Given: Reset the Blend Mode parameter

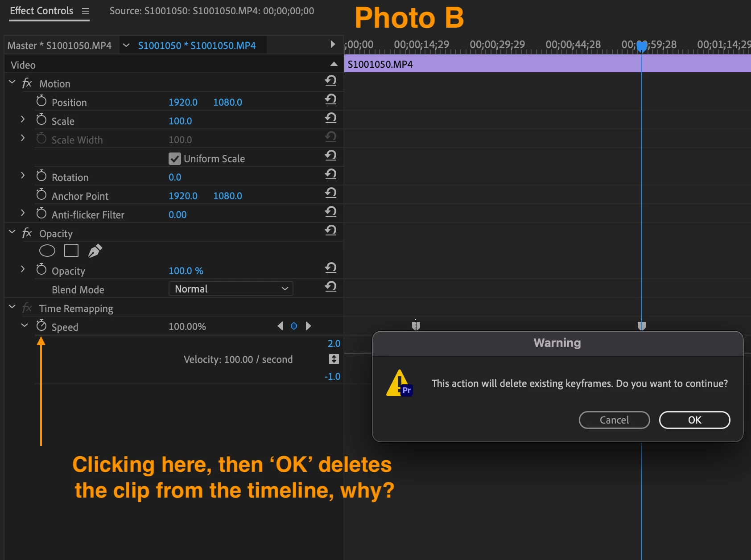Looking at the screenshot, I should coord(330,287).
